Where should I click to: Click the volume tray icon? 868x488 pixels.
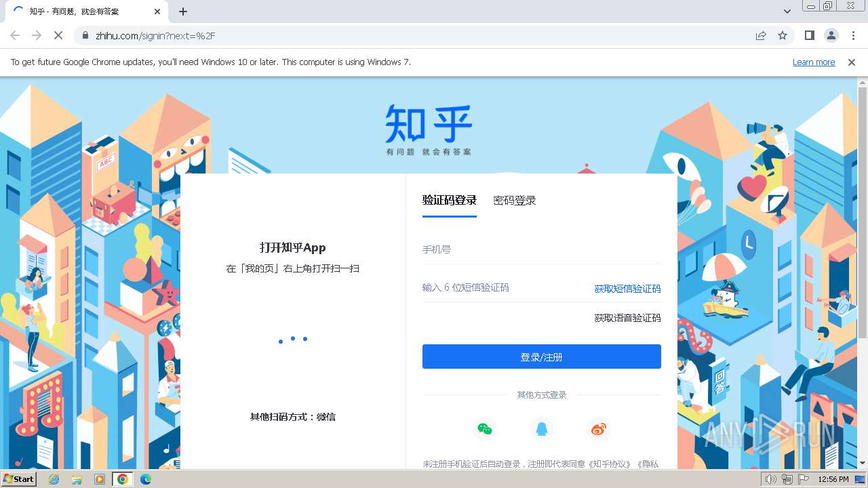[x=771, y=479]
